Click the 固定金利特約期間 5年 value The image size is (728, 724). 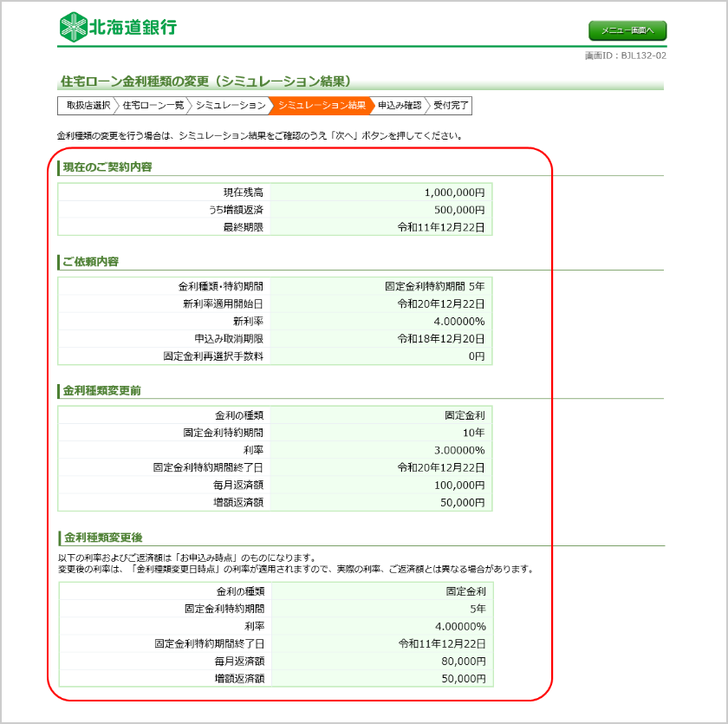(434, 286)
